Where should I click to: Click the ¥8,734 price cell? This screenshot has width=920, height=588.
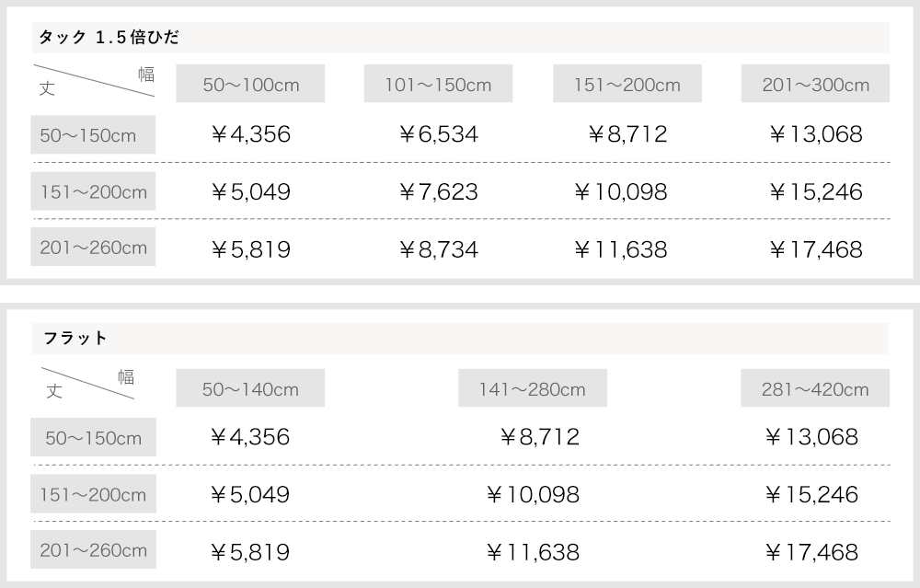[x=438, y=249]
